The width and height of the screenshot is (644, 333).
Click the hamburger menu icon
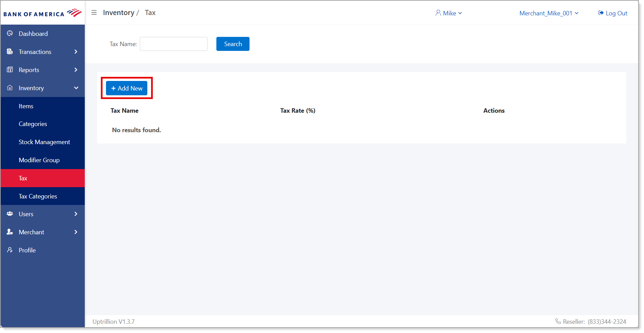(x=94, y=13)
